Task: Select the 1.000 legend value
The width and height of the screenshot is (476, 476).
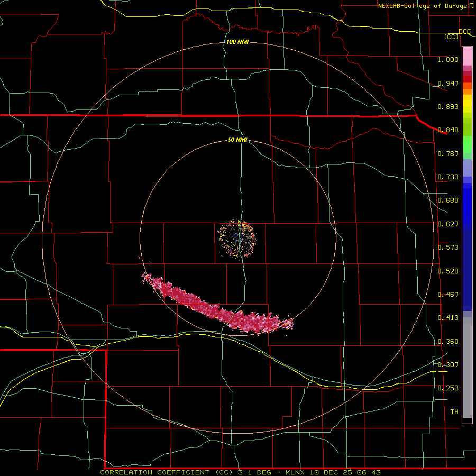Action: pyautogui.click(x=448, y=59)
